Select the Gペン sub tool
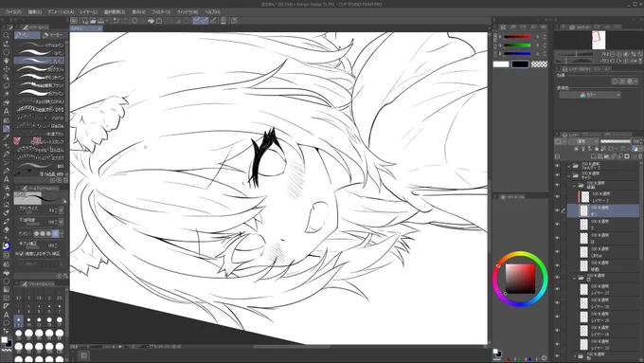 pos(40,53)
